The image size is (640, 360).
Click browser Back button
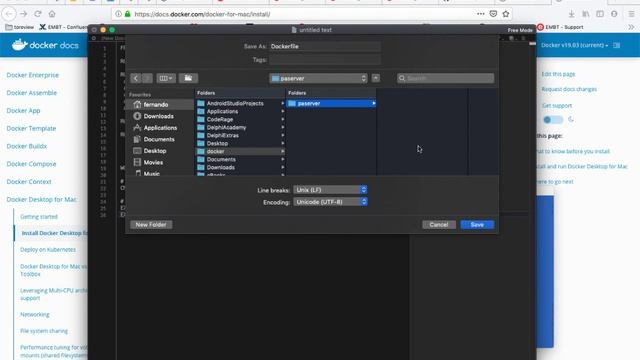click(x=9, y=14)
